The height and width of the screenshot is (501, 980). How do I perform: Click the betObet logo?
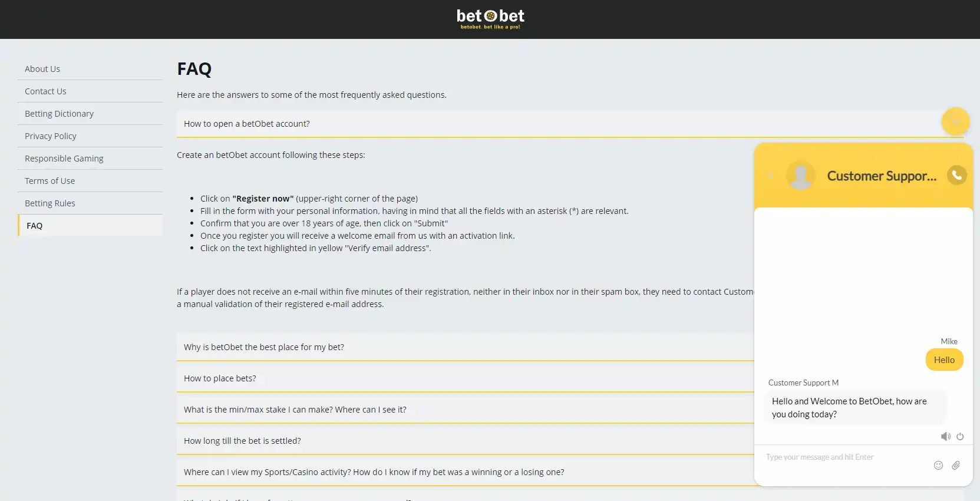(x=490, y=19)
